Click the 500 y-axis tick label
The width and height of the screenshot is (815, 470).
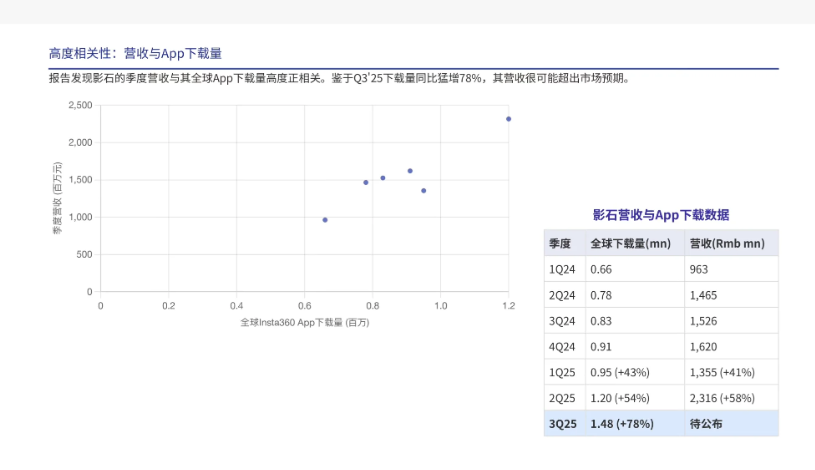tap(84, 255)
